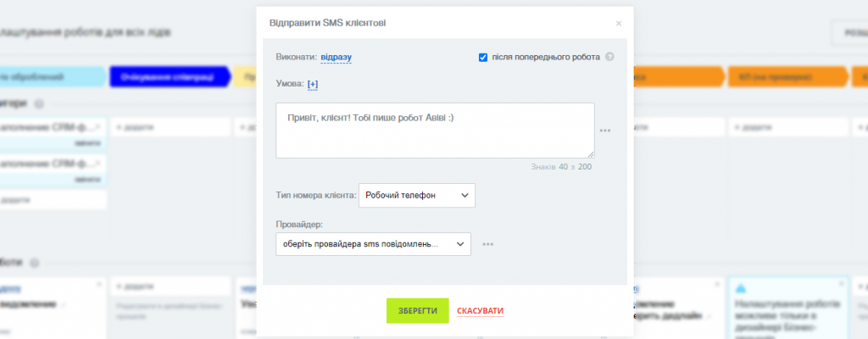Click the help icon next to триггери heading
This screenshot has height=339, width=868.
point(38,103)
